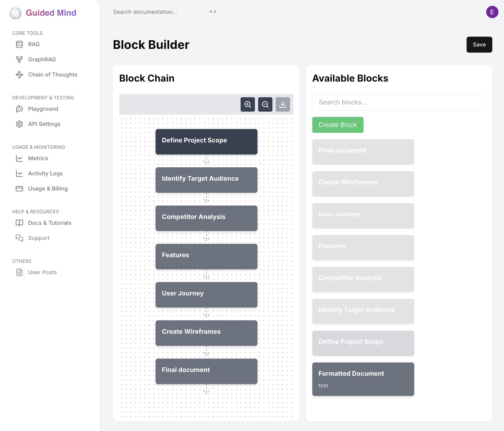Image resolution: width=504 pixels, height=431 pixels.
Task: Click the Playground bot icon
Action: pyautogui.click(x=19, y=109)
